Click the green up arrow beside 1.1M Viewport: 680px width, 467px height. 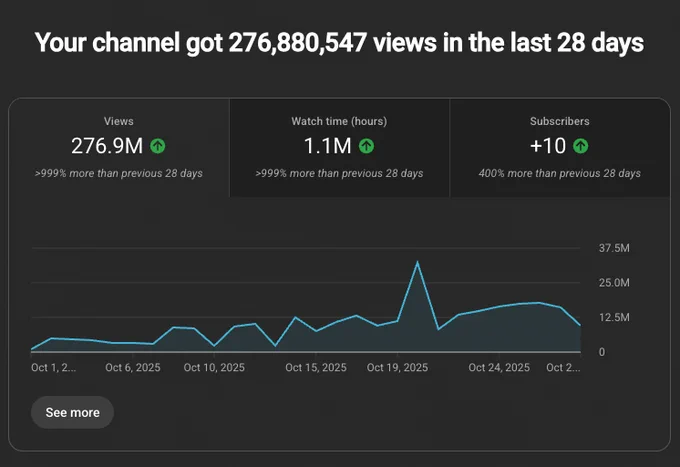[x=366, y=146]
